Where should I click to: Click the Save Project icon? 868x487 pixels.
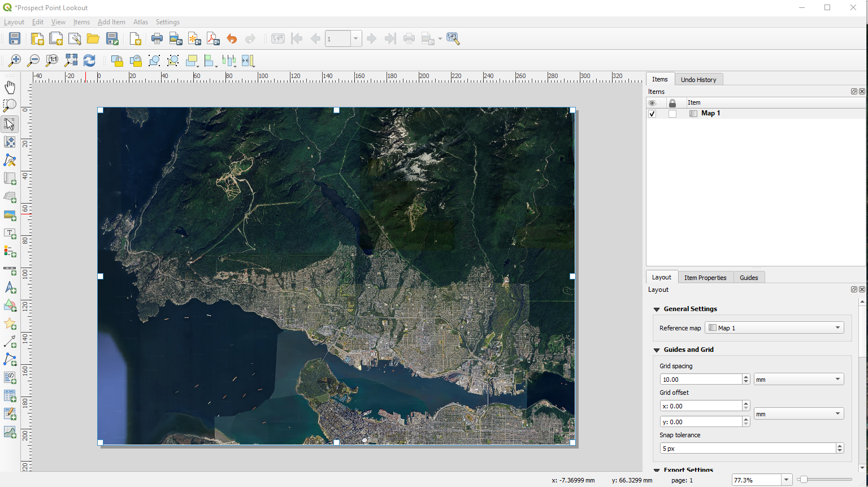point(15,38)
